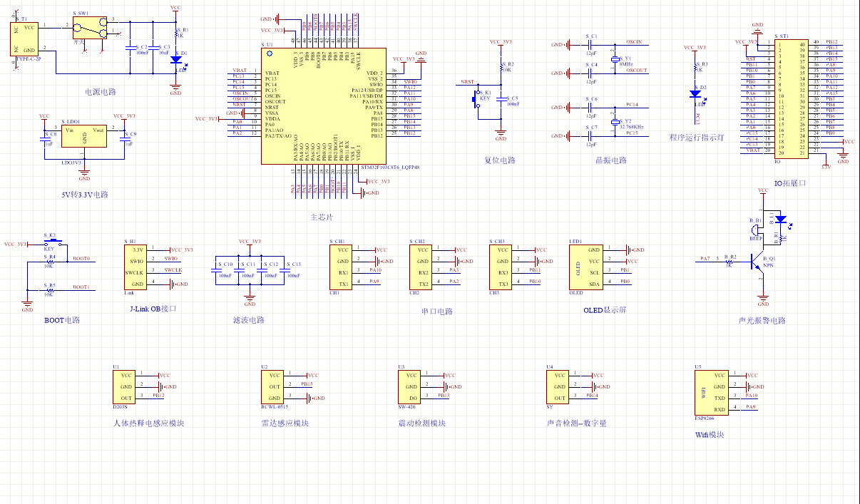This screenshot has height=504, width=860.
Task: Select the S_C1 12pF capacitor symbol
Action: point(591,45)
